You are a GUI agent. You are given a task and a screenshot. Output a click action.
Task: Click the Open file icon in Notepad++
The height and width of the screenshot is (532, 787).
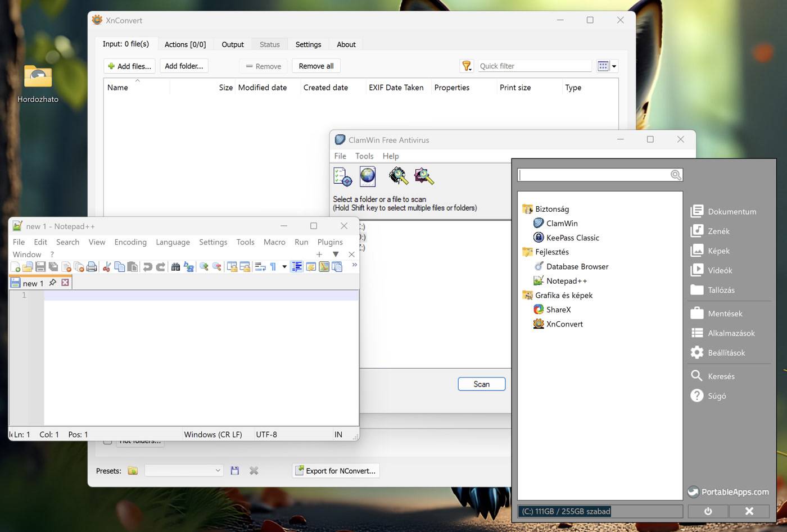point(28,267)
